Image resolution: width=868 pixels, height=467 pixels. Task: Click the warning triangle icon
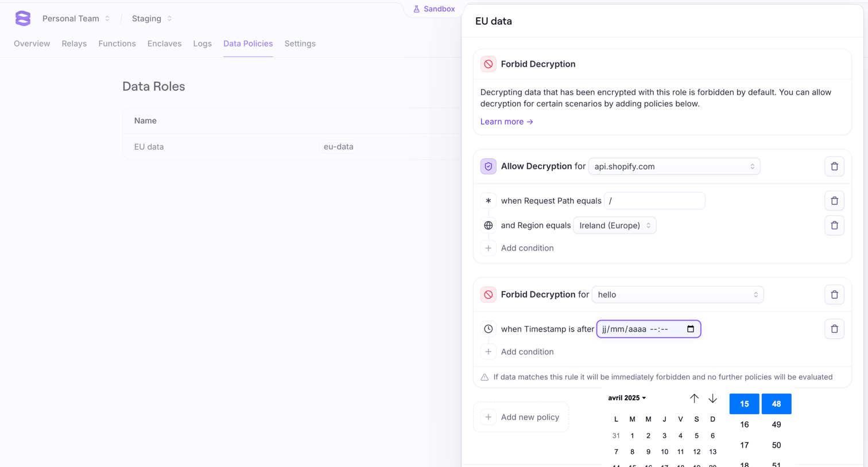click(485, 378)
